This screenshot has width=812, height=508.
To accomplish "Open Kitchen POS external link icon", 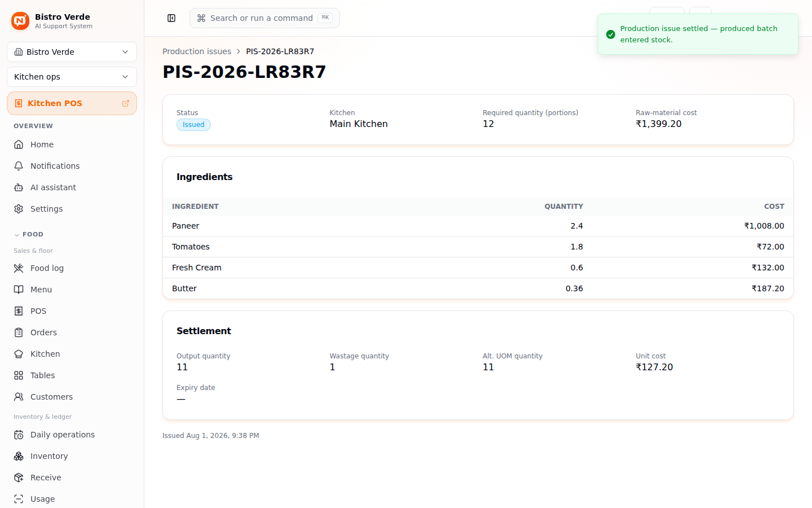I will tap(126, 103).
